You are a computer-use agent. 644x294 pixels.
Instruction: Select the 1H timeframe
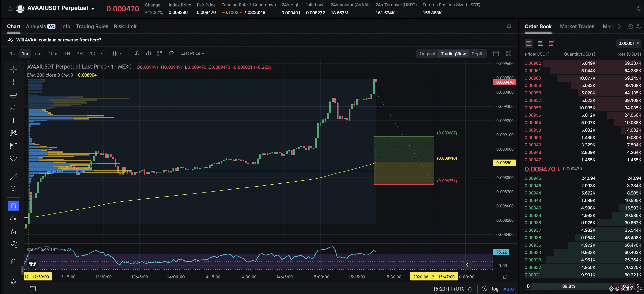click(x=67, y=53)
